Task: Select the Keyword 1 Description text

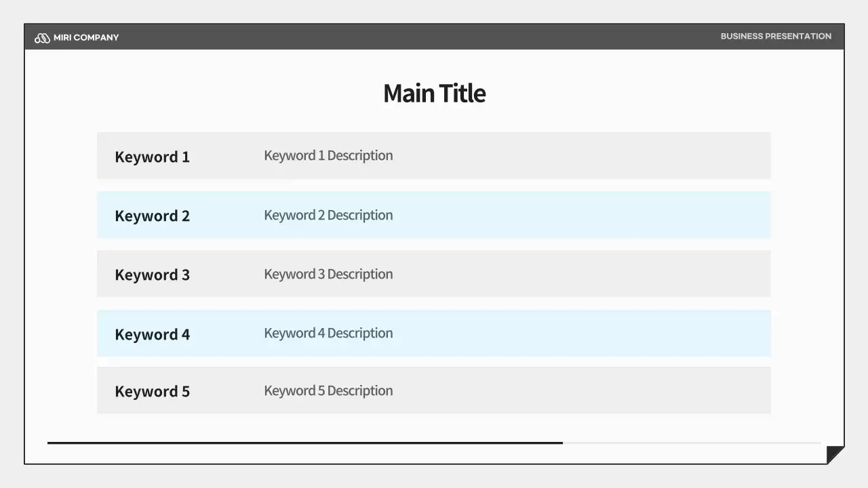Action: (x=328, y=155)
